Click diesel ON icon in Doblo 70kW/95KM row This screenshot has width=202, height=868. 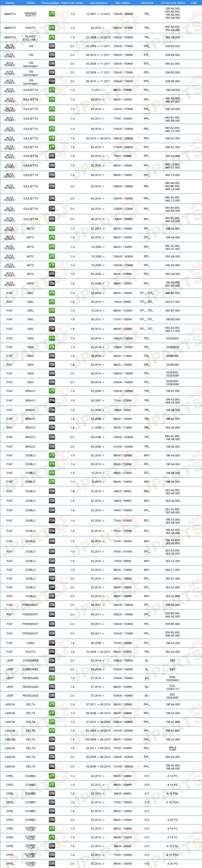coord(52,561)
